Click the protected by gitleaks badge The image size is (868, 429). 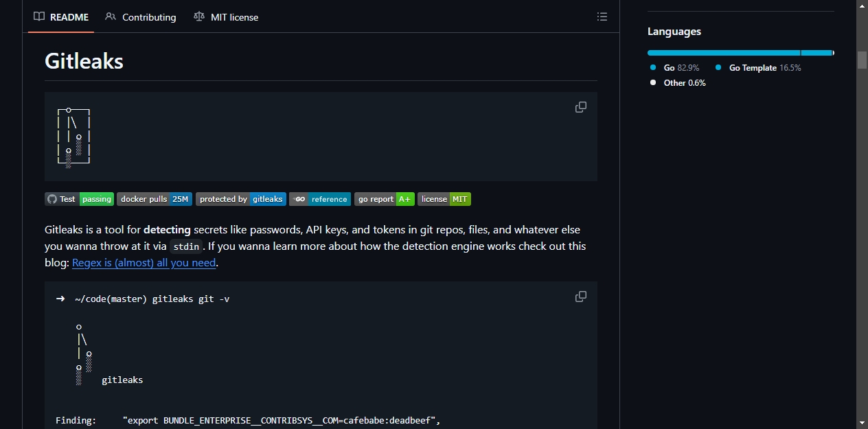(x=241, y=199)
